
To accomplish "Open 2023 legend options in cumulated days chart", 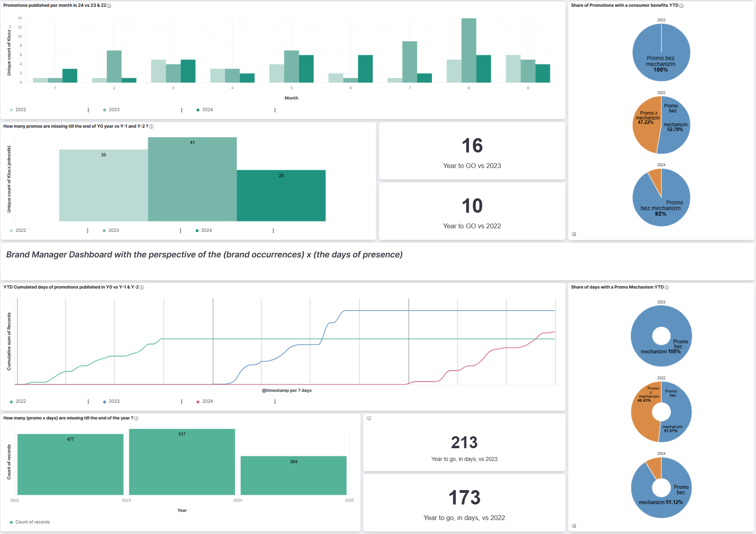I will tap(181, 401).
